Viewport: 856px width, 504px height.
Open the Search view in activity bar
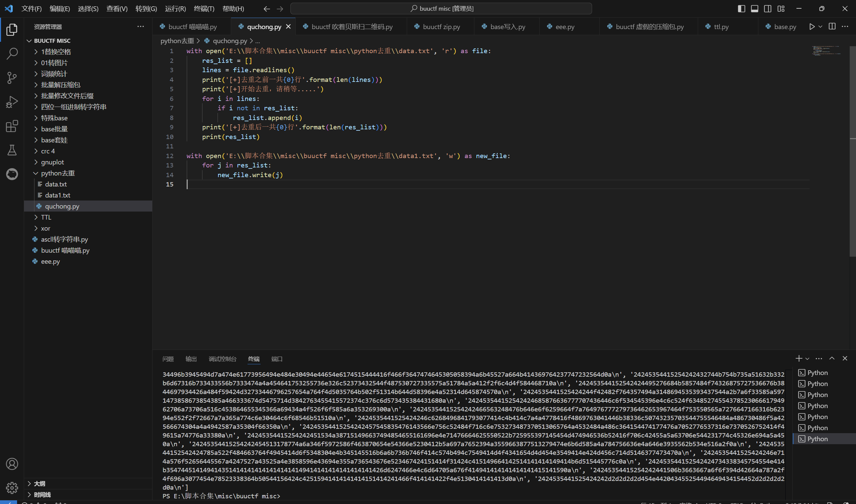pyautogui.click(x=12, y=54)
